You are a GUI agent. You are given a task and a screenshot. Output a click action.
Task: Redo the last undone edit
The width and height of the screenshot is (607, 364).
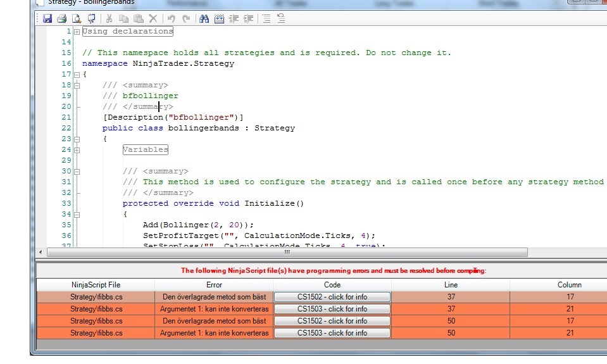[x=186, y=18]
